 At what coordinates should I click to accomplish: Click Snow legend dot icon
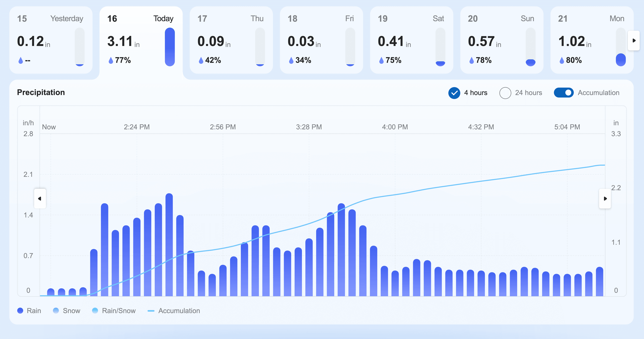tap(56, 311)
